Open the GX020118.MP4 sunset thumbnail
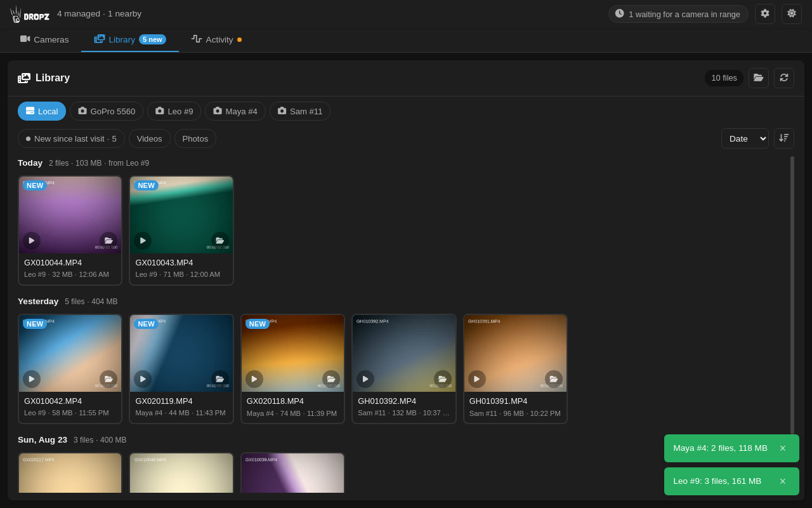 click(x=292, y=353)
